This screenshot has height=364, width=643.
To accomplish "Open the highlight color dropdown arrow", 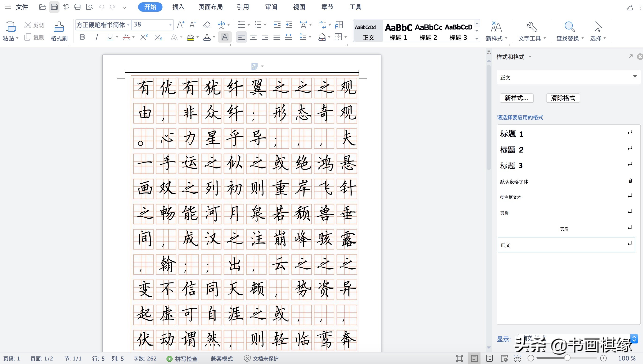I will click(x=198, y=37).
